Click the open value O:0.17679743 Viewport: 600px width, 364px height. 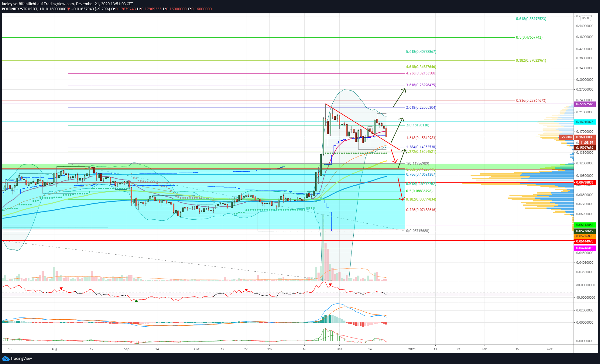[x=124, y=9]
